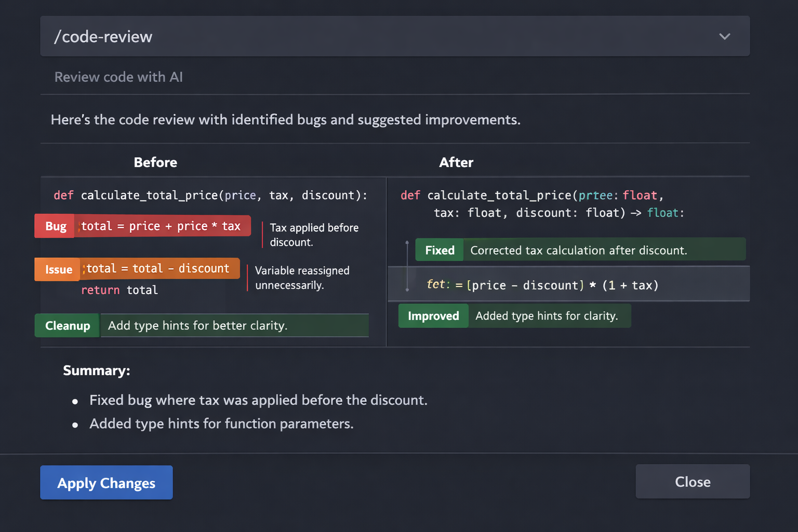Expand the /code-review command dropdown chevron
Screen dimensions: 798x532
(724, 36)
